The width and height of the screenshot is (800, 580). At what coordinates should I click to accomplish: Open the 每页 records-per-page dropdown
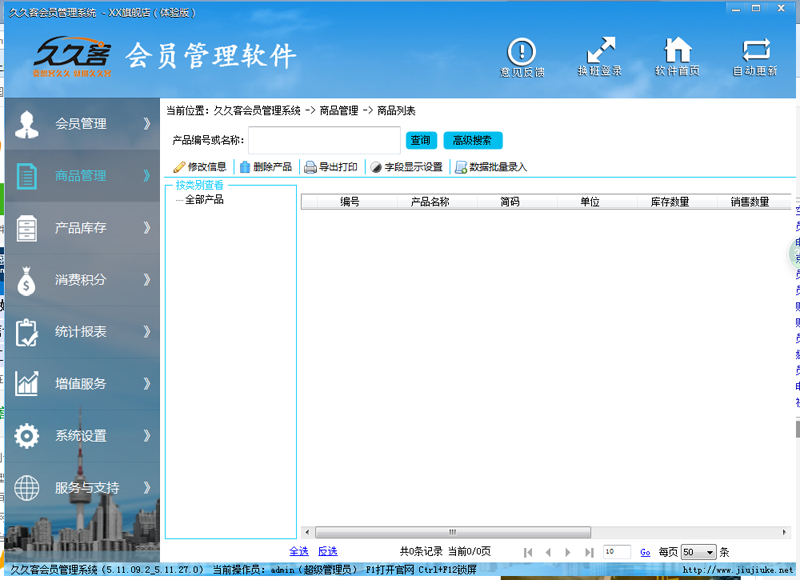(x=699, y=552)
